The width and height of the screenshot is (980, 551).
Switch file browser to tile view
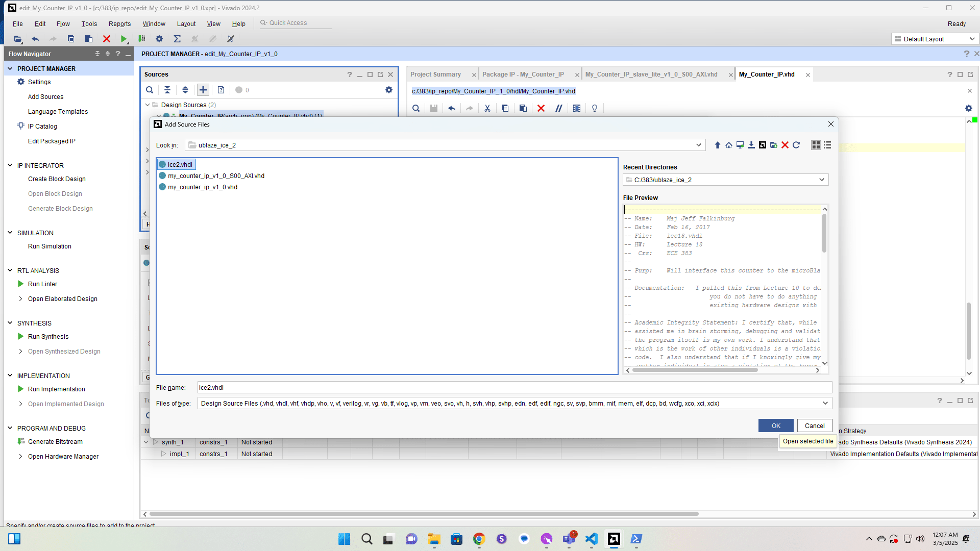816,145
